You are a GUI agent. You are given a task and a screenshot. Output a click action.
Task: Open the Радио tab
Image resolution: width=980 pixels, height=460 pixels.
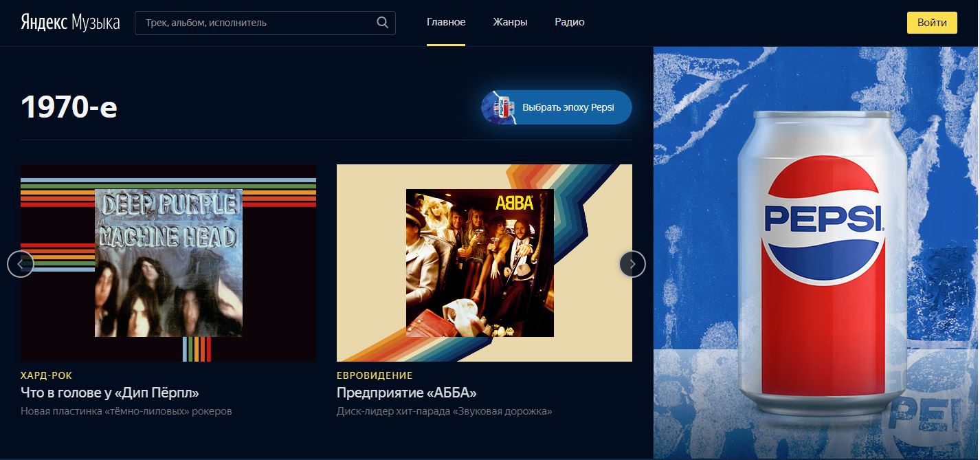570,22
